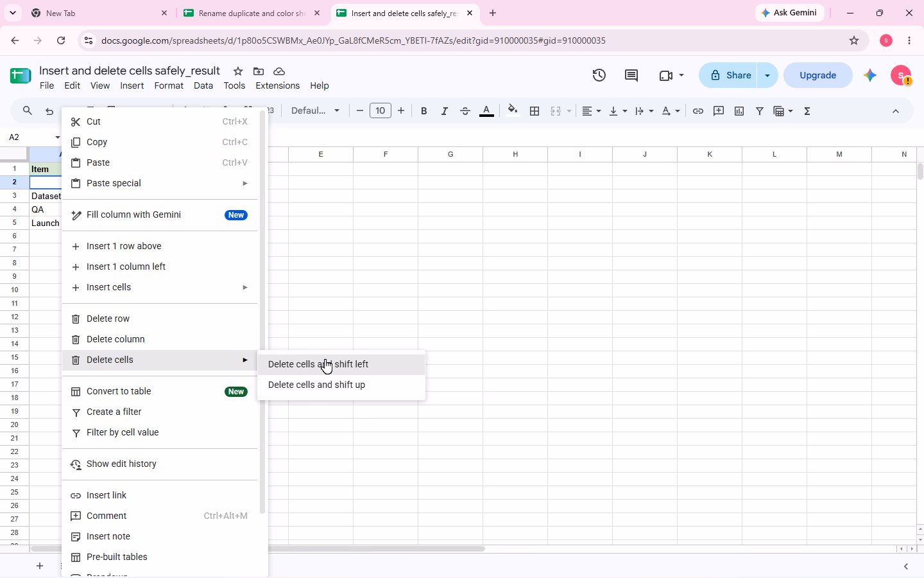The image size is (924, 578).
Task: Toggle strikethrough formatting
Action: click(x=465, y=111)
